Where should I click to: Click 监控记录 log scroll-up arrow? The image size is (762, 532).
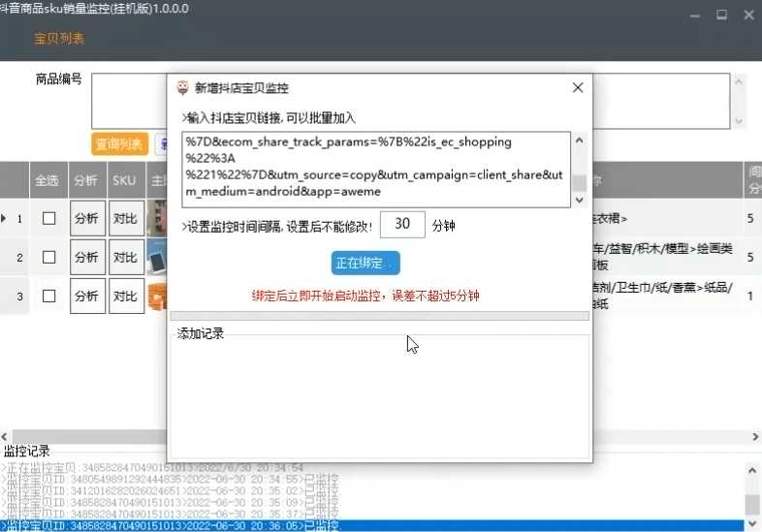coord(752,470)
